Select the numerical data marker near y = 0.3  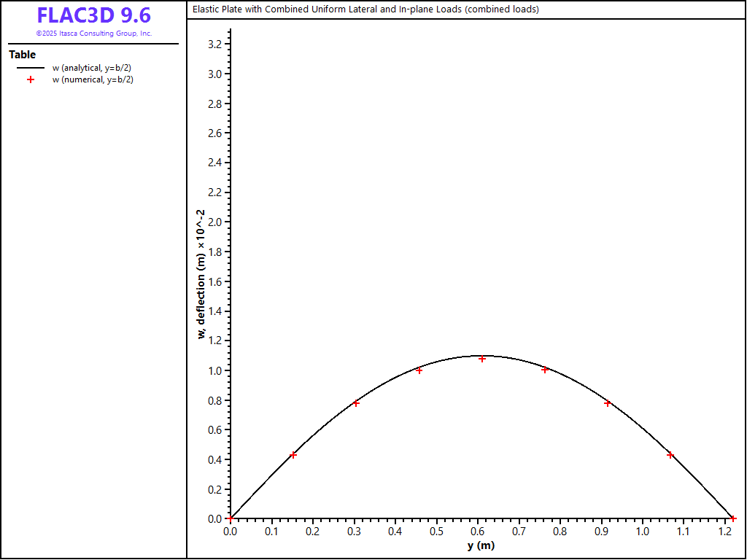tap(356, 403)
